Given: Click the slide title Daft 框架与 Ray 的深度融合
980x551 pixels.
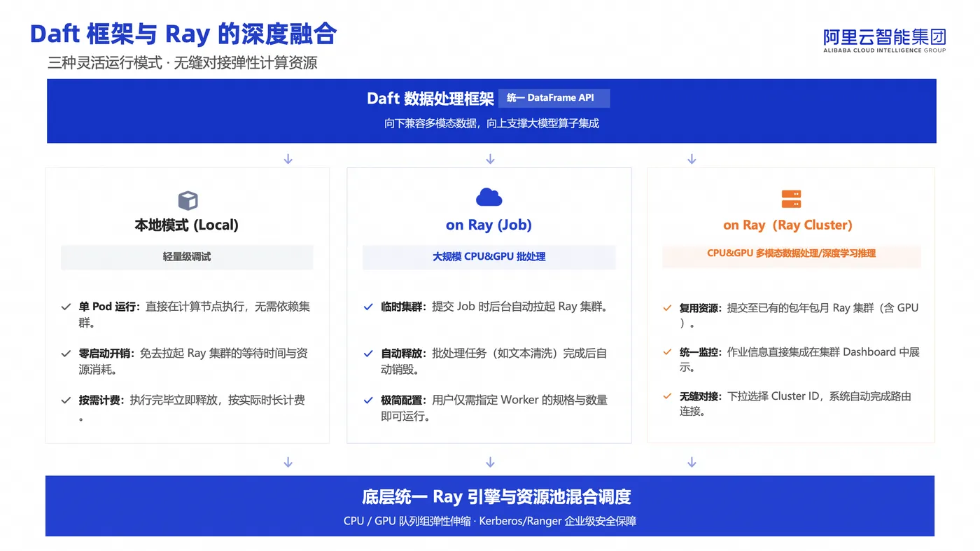Looking at the screenshot, I should pos(183,34).
